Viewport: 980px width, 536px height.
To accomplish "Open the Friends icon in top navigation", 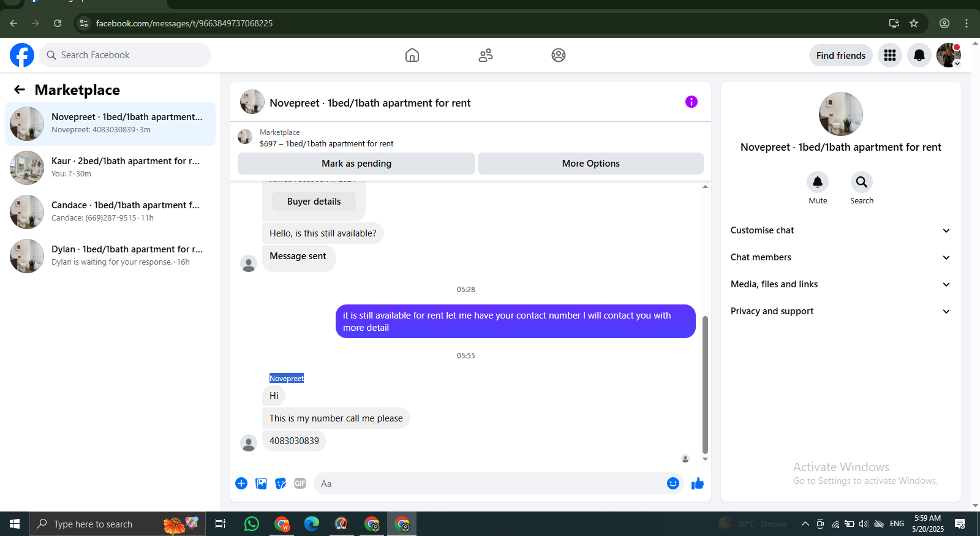I will click(486, 55).
